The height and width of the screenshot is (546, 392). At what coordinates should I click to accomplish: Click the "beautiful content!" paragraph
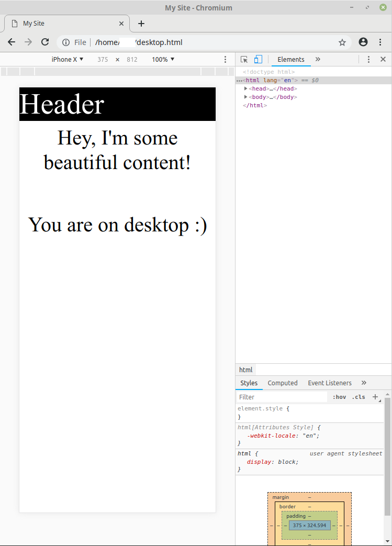point(117,150)
